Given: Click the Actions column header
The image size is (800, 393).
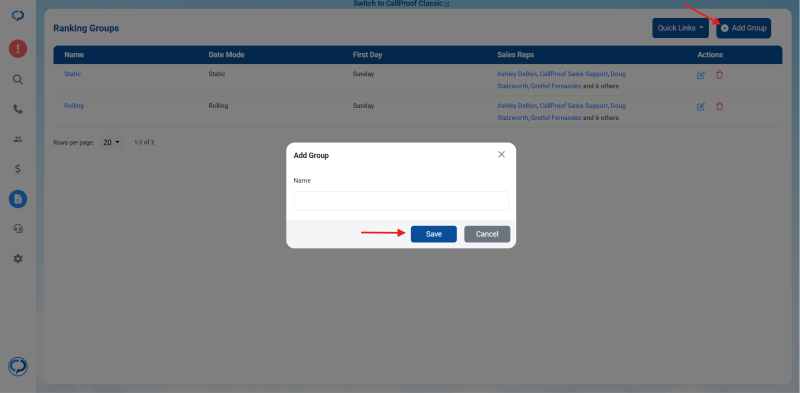Looking at the screenshot, I should click(x=710, y=55).
